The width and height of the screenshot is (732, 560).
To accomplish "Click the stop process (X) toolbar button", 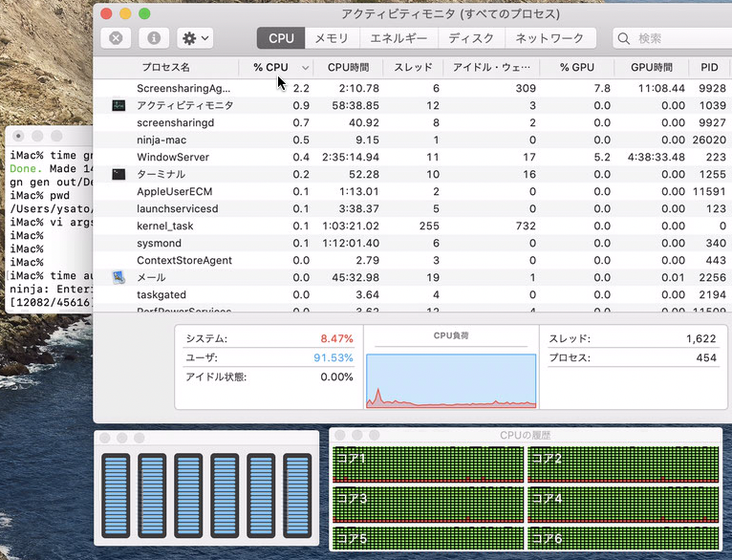I will 116,38.
